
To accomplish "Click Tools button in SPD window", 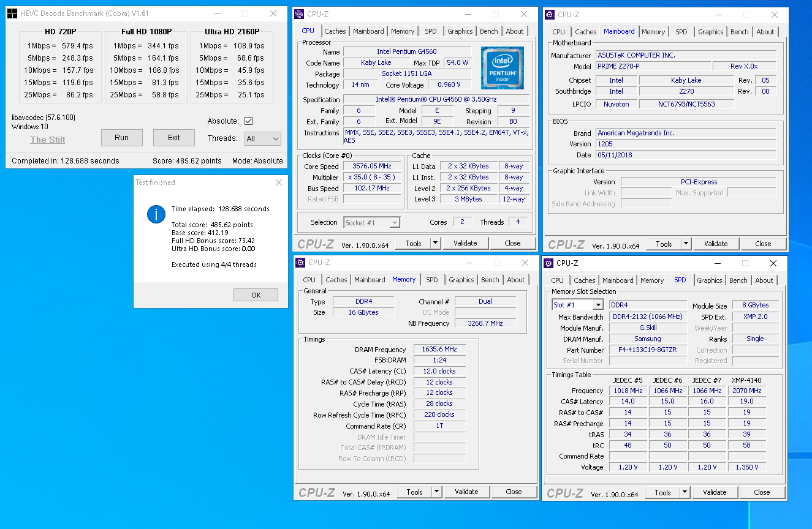I will tap(662, 492).
